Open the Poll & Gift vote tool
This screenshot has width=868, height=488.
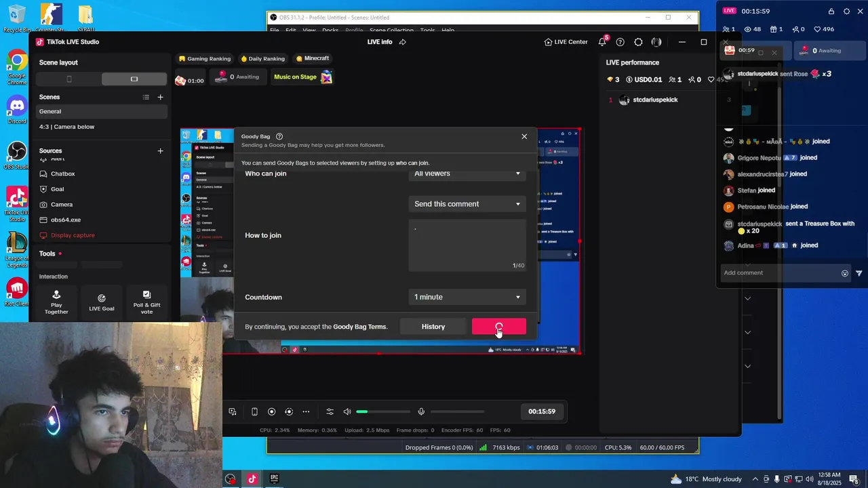click(146, 302)
